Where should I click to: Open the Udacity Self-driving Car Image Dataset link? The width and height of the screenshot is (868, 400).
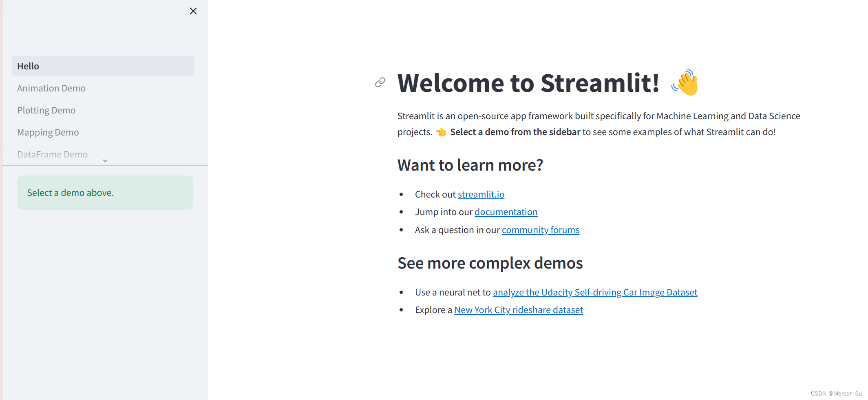pos(595,292)
